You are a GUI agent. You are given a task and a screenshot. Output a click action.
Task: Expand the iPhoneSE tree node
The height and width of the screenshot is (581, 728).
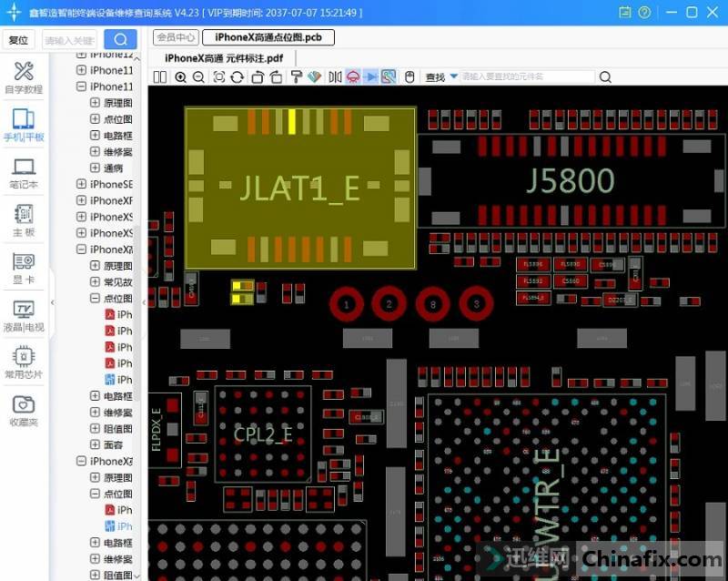click(x=82, y=184)
